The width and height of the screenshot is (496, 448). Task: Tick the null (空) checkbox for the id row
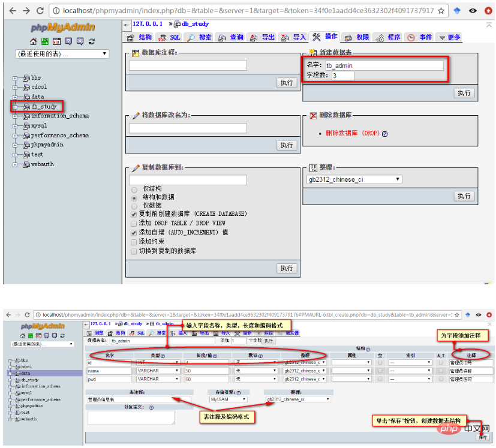380,362
